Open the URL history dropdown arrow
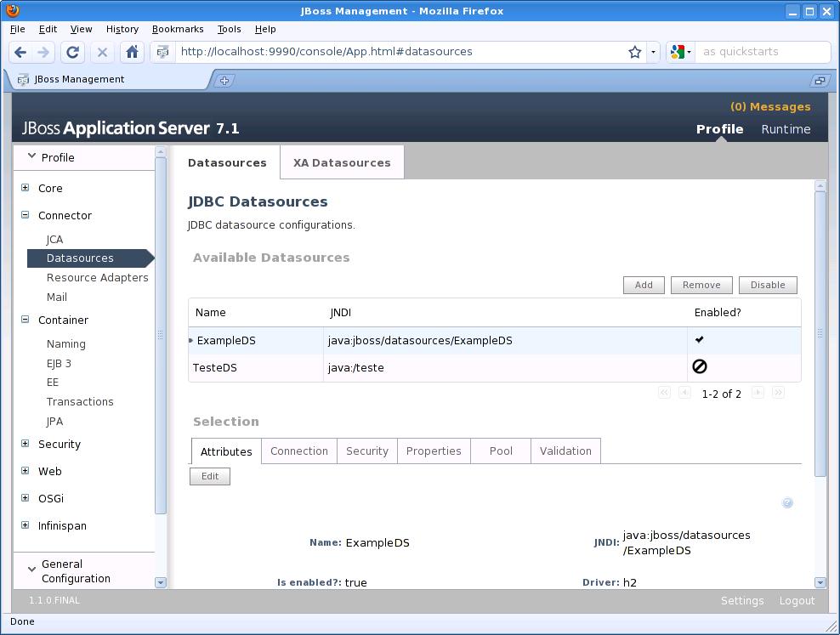The image size is (840, 635). pos(653,52)
